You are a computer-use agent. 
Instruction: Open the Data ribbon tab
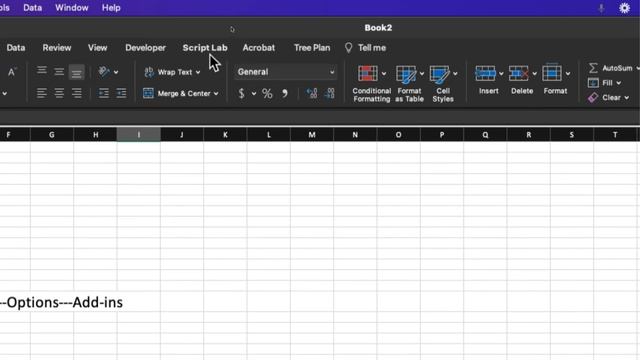click(16, 48)
